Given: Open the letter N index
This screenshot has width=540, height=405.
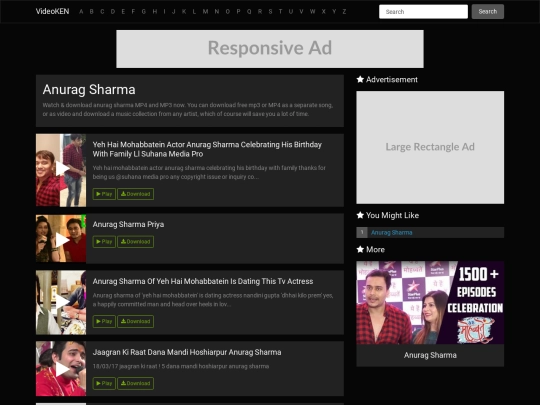Looking at the screenshot, I should [x=217, y=11].
